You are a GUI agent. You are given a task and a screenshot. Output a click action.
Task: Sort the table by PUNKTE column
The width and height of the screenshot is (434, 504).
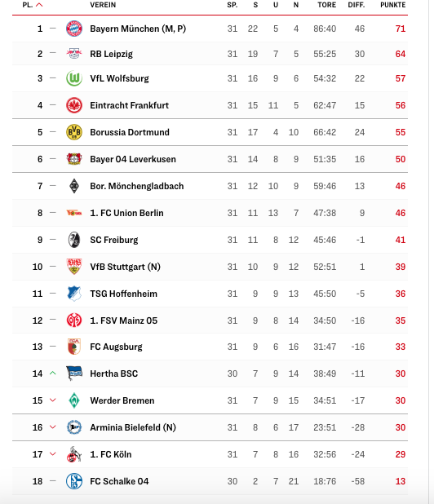tap(393, 5)
